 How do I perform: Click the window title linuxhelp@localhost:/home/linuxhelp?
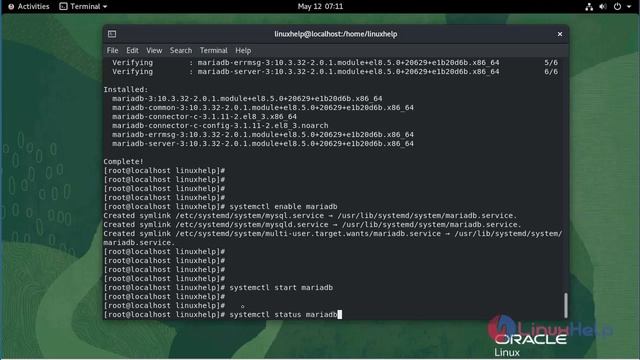336,34
